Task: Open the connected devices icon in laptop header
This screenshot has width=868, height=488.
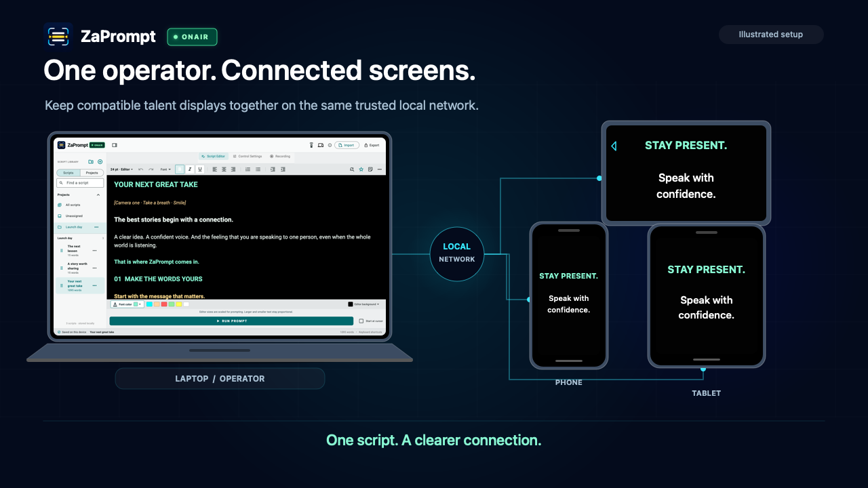Action: [321, 145]
